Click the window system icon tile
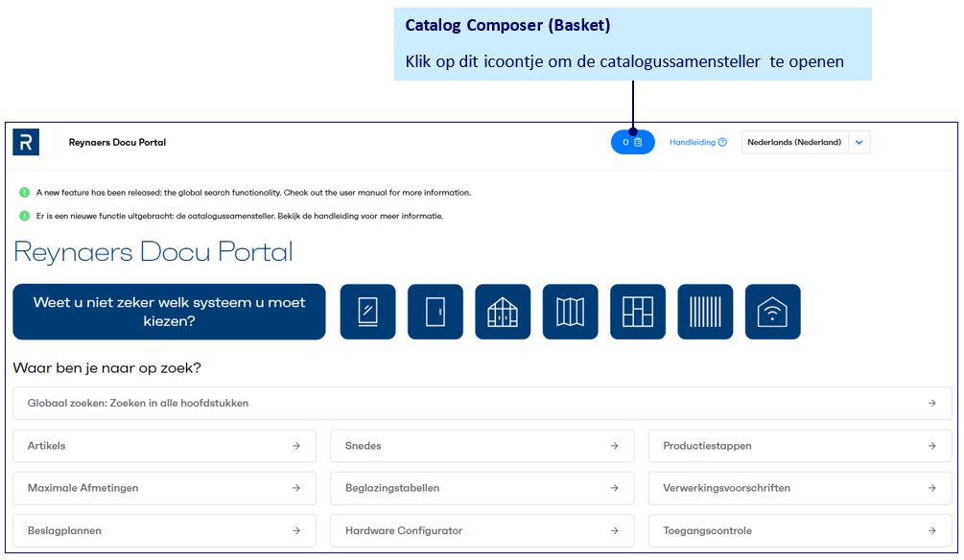This screenshot has height=560, width=964. click(x=367, y=312)
